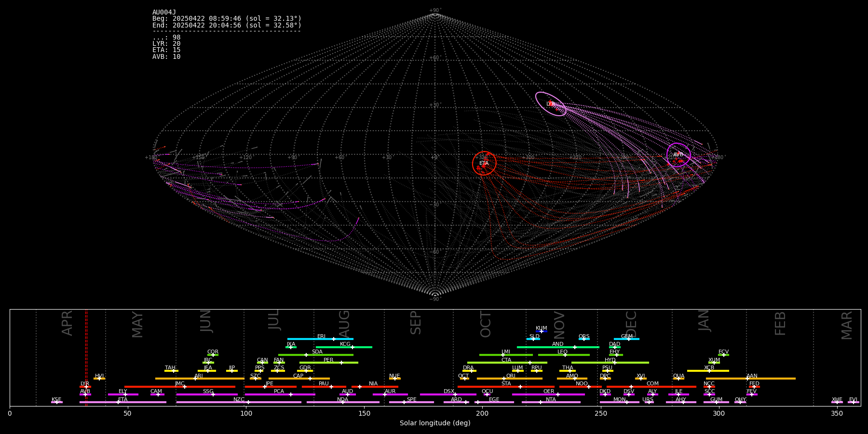Viewport: 868px width, 434px height.
Task: Click the +90° label atop sky map
Action: pyautogui.click(x=435, y=11)
